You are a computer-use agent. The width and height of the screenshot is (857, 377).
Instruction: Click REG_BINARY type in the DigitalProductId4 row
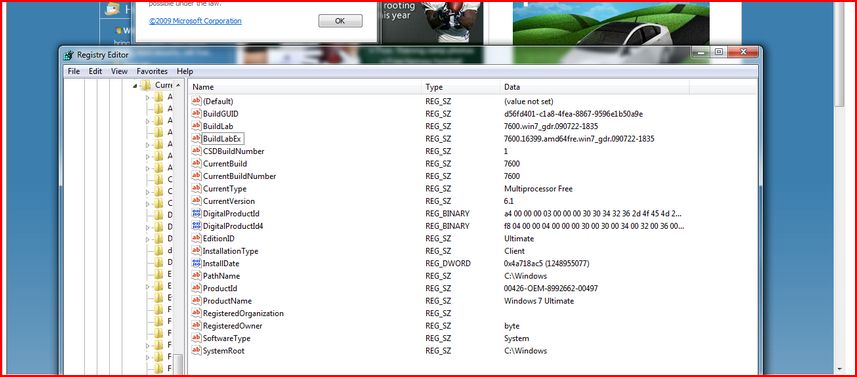pyautogui.click(x=447, y=226)
